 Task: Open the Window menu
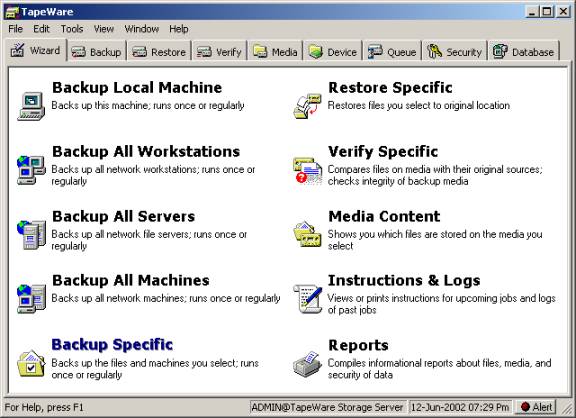click(x=141, y=29)
